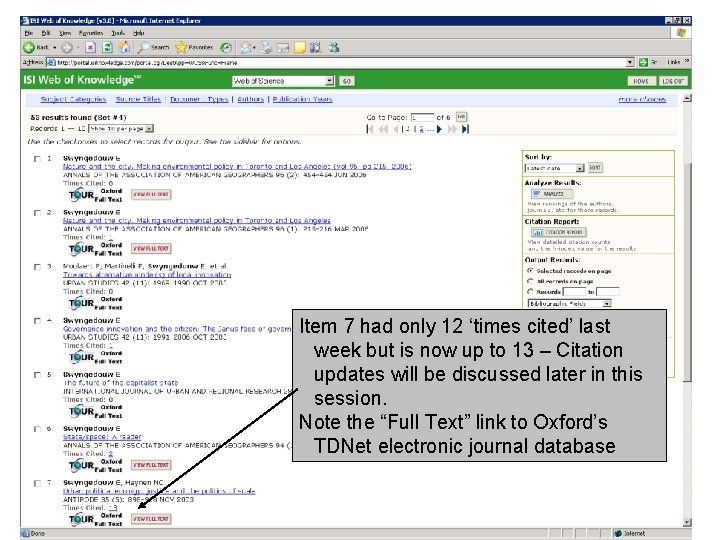The height and width of the screenshot is (540, 720).
Task: Click the Print toolbar icon
Action: coord(266,47)
